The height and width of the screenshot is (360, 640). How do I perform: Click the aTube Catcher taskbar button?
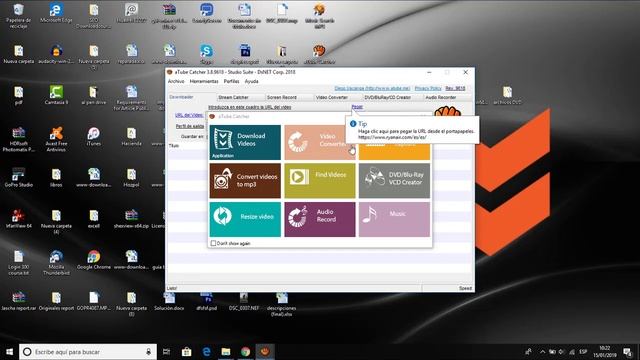265,352
